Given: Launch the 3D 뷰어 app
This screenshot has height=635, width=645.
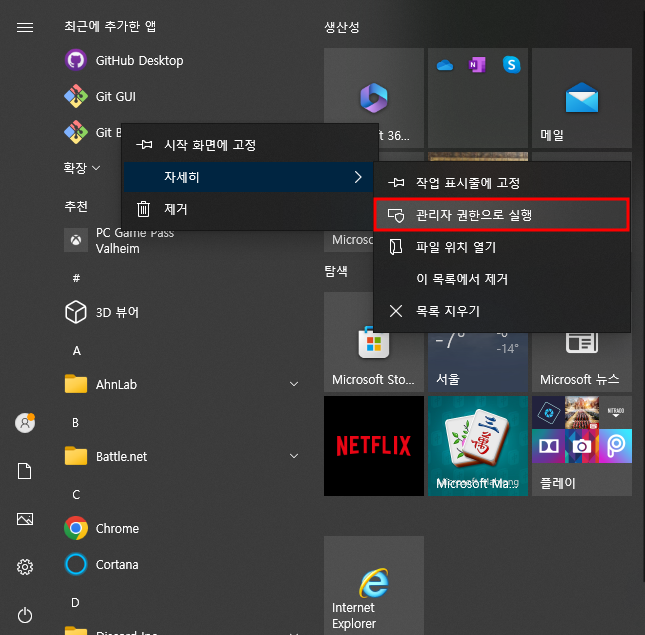Looking at the screenshot, I should tap(102, 312).
